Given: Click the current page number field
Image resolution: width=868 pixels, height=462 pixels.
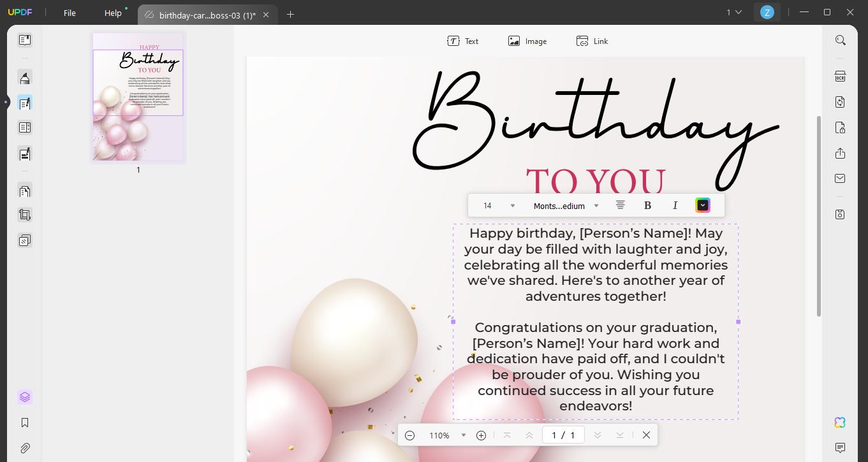Looking at the screenshot, I should click(563, 435).
